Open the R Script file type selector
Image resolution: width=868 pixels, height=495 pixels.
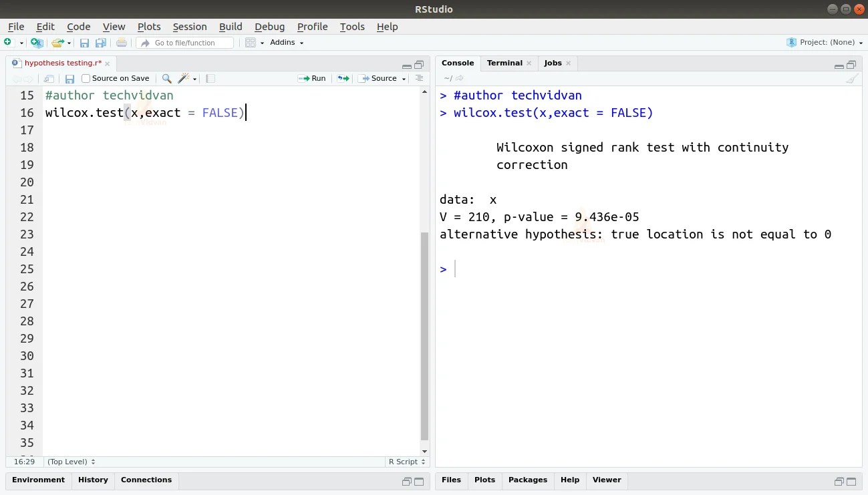coord(407,462)
